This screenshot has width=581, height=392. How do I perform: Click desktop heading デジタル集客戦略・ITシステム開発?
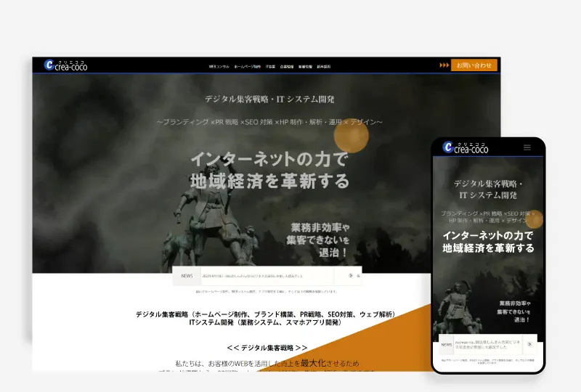click(x=269, y=99)
